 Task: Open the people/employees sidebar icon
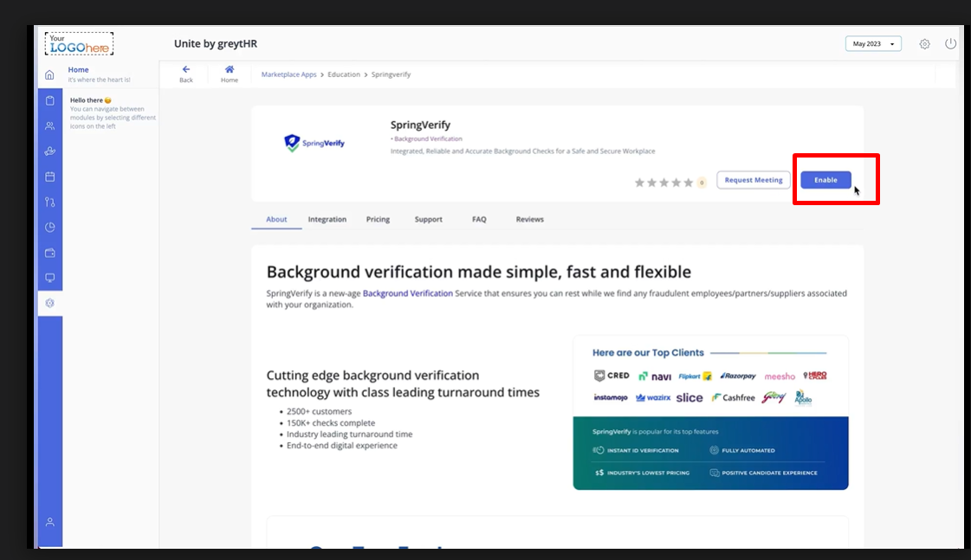pyautogui.click(x=49, y=126)
